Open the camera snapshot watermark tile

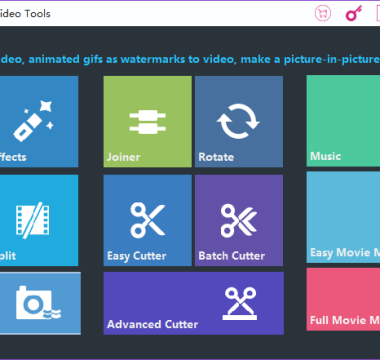coord(40,303)
